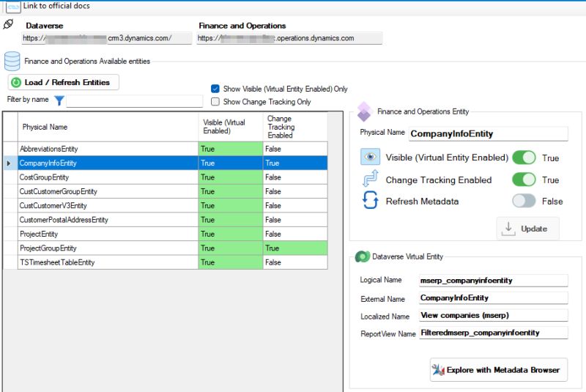The height and width of the screenshot is (392, 586).
Task: Click the row selector arrow for CompanyInfoEntity
Action: [10, 163]
